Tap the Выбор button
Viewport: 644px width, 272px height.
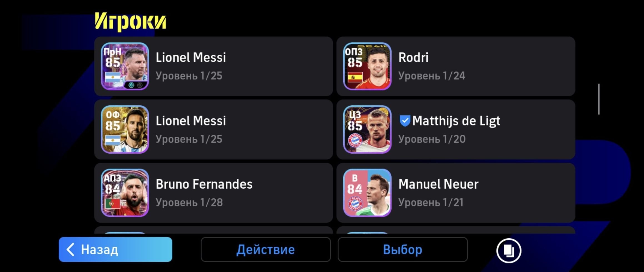pos(403,249)
